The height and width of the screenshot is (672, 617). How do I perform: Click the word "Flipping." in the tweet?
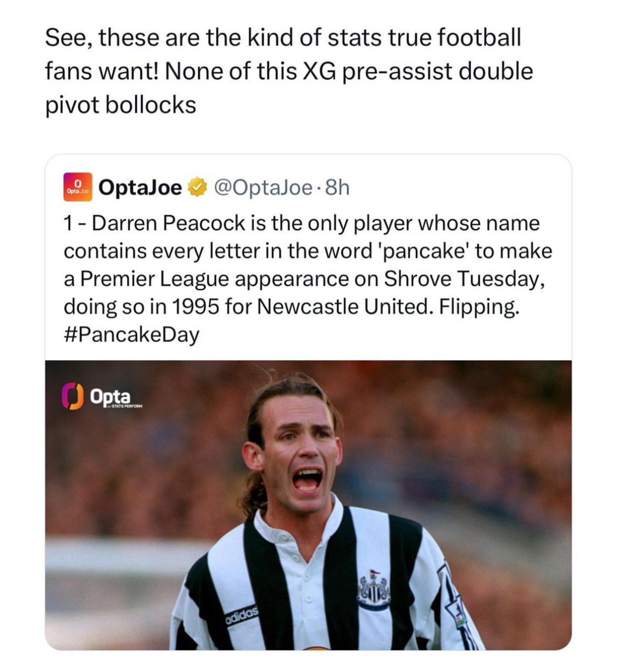(x=479, y=306)
